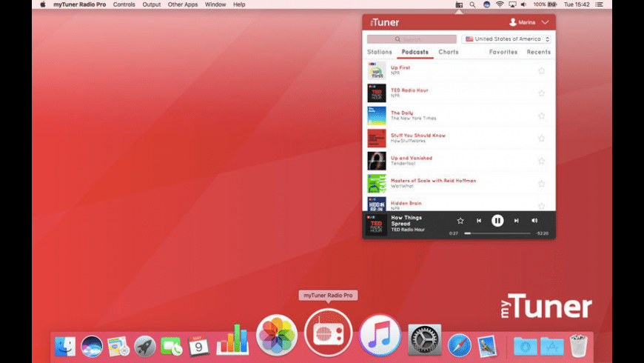Open Up First podcast artwork
644x363 pixels.
tap(377, 70)
